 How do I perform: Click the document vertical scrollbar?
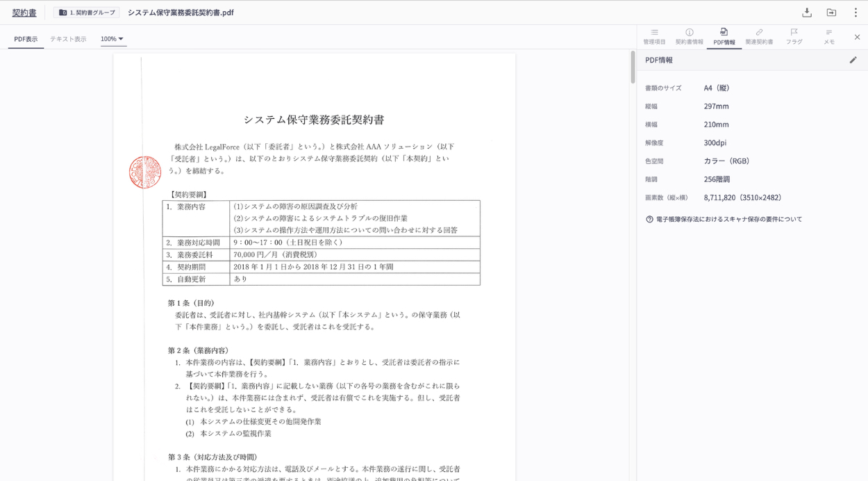coord(633,67)
